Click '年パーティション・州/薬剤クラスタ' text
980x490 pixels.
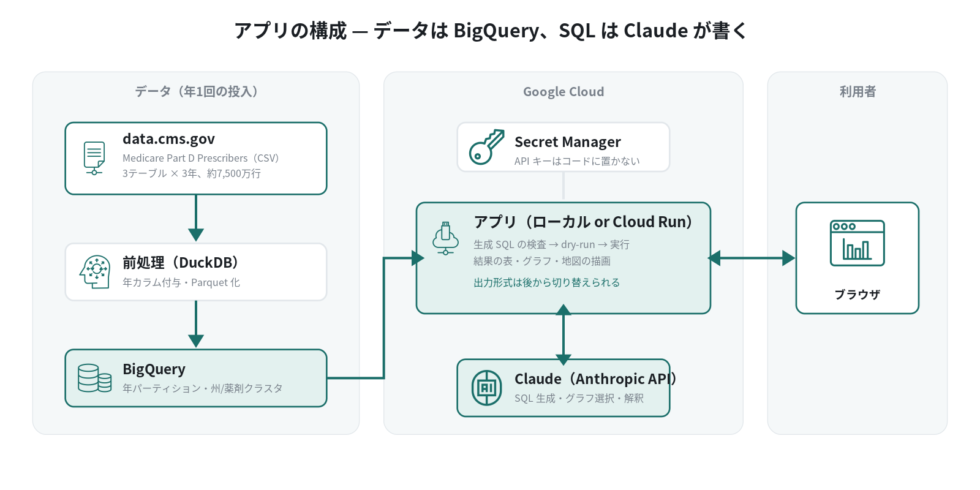click(203, 388)
